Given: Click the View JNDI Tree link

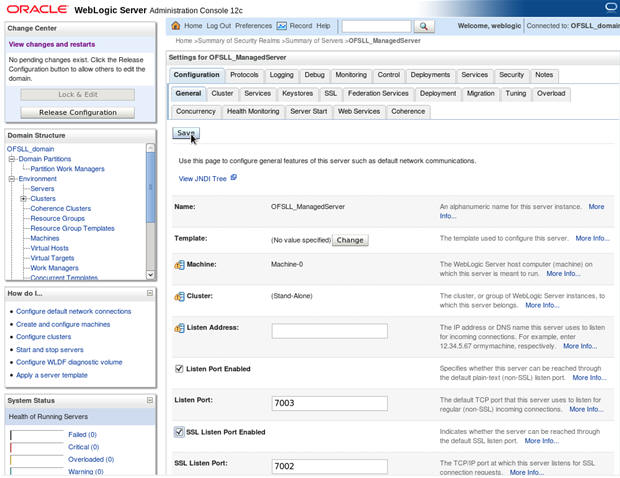Looking at the screenshot, I should tap(202, 179).
